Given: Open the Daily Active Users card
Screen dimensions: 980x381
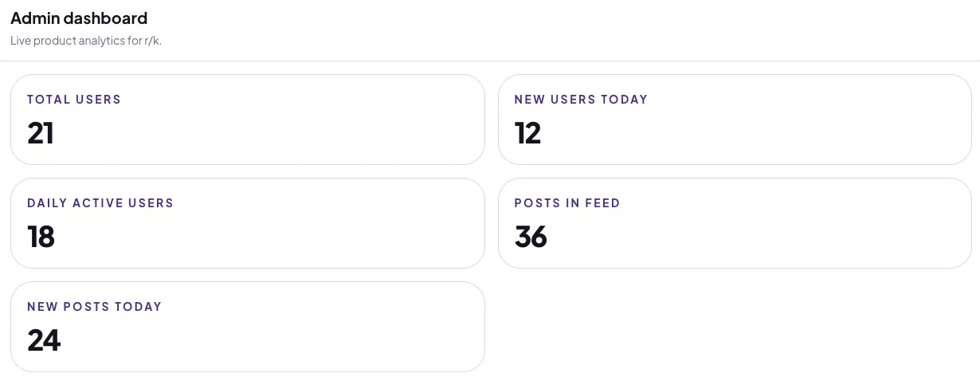Looking at the screenshot, I should [248, 223].
